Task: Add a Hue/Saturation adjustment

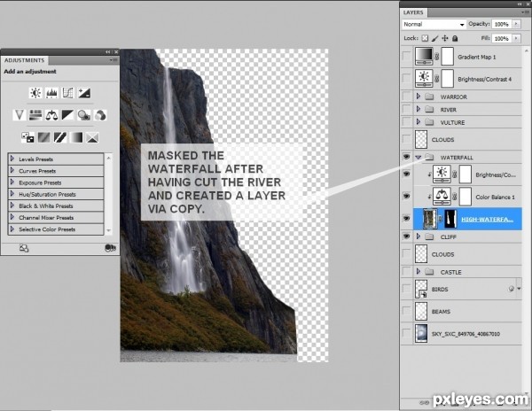Action: [x=35, y=115]
